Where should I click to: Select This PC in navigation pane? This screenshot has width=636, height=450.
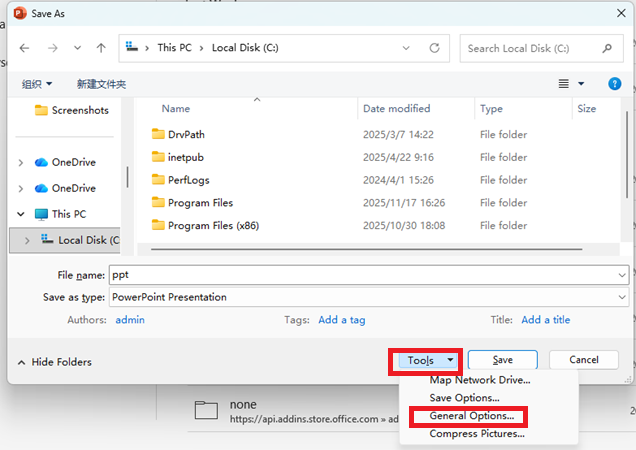click(x=60, y=214)
